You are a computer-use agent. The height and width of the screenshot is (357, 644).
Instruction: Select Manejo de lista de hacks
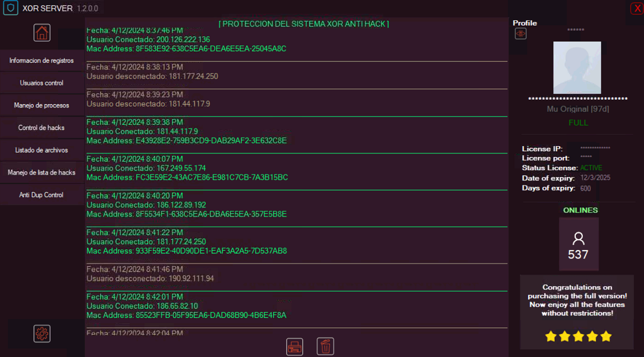pyautogui.click(x=42, y=173)
